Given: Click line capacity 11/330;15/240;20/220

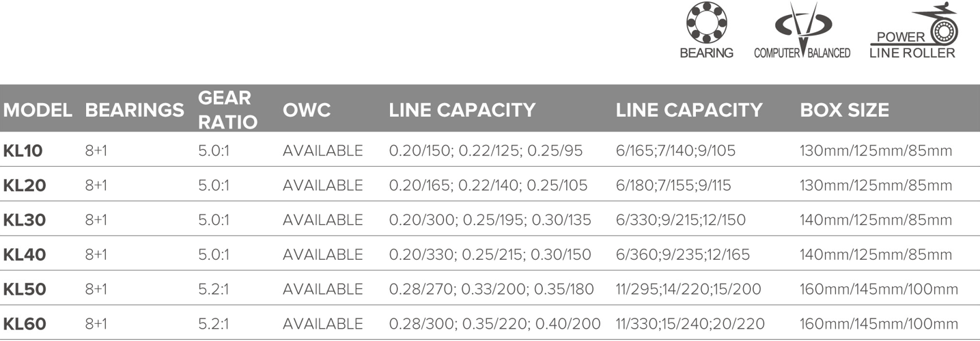Looking at the screenshot, I should (x=690, y=323).
